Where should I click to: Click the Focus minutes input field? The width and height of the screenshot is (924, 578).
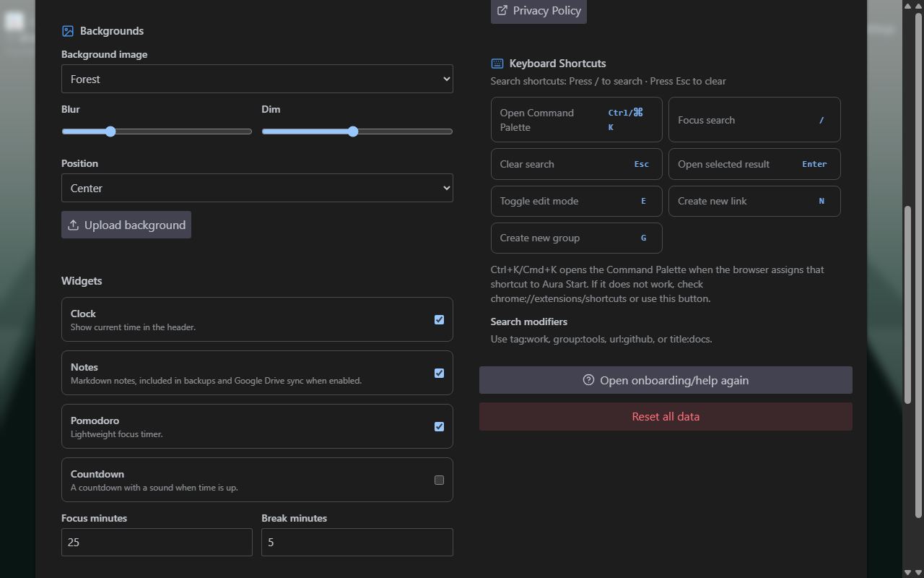157,542
